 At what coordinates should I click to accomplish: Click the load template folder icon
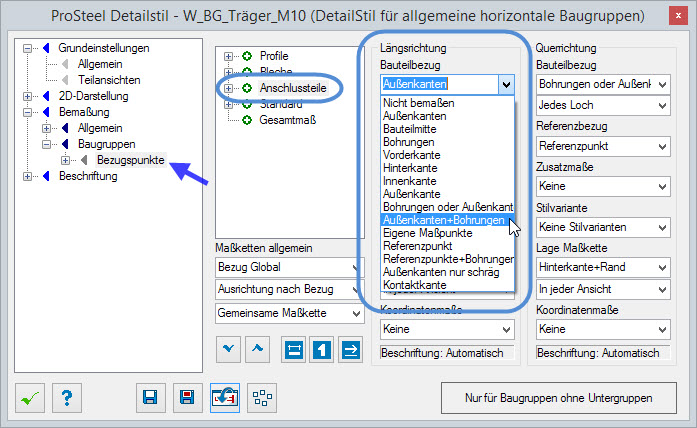(x=225, y=398)
